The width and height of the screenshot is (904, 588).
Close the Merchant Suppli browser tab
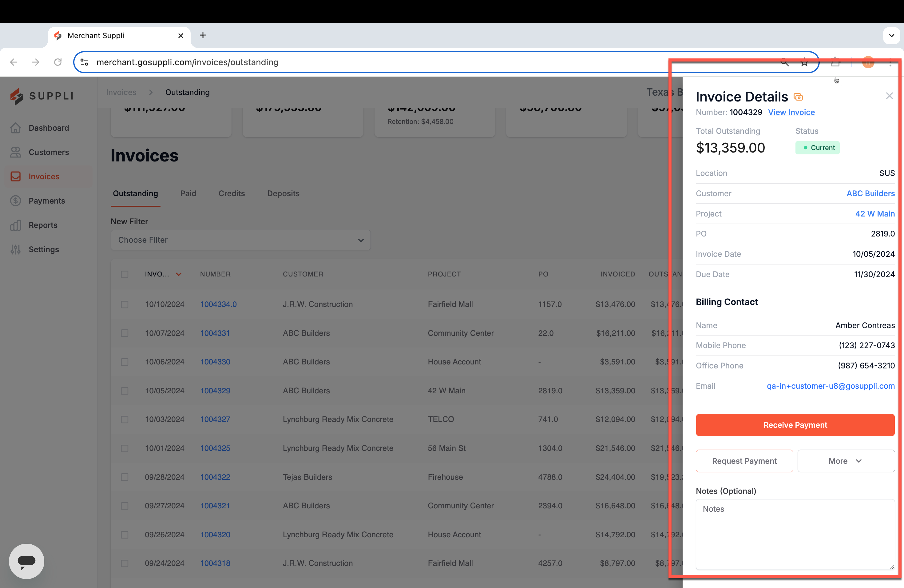[x=181, y=35]
